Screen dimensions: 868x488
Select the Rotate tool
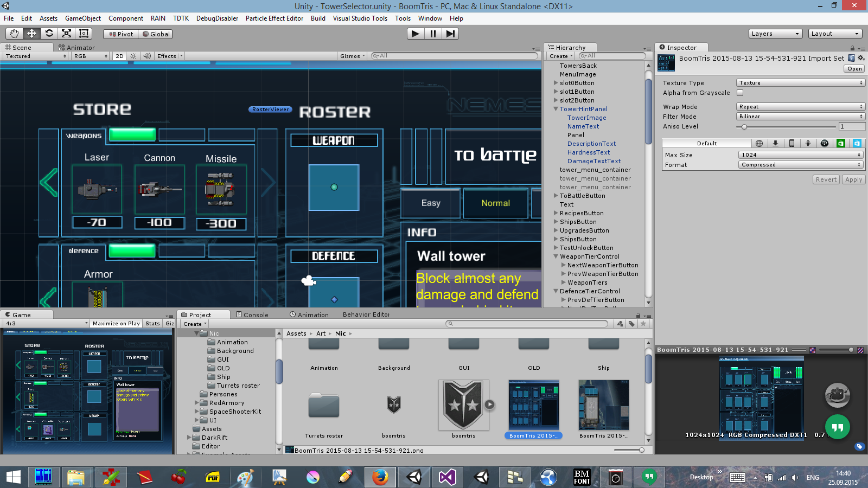(49, 34)
